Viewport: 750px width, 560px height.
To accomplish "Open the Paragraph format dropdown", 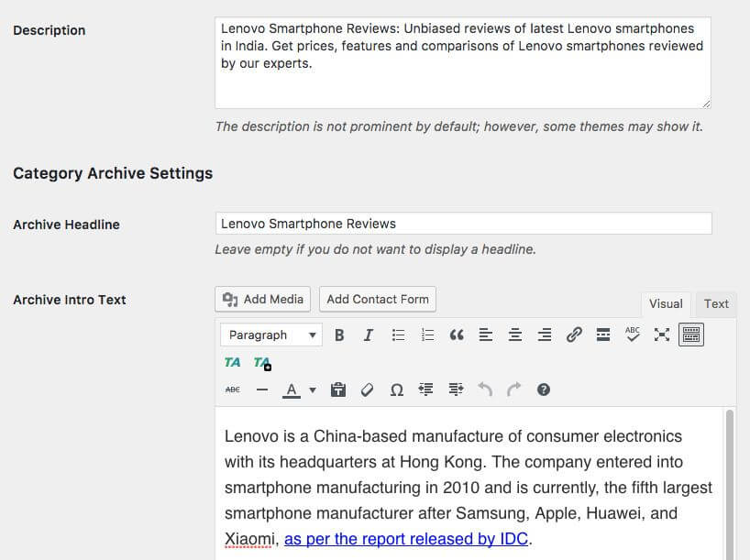I will pyautogui.click(x=271, y=335).
